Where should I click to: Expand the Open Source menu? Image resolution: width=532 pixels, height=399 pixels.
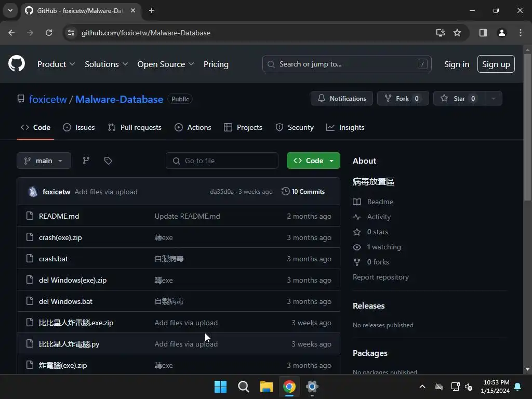pos(166,64)
